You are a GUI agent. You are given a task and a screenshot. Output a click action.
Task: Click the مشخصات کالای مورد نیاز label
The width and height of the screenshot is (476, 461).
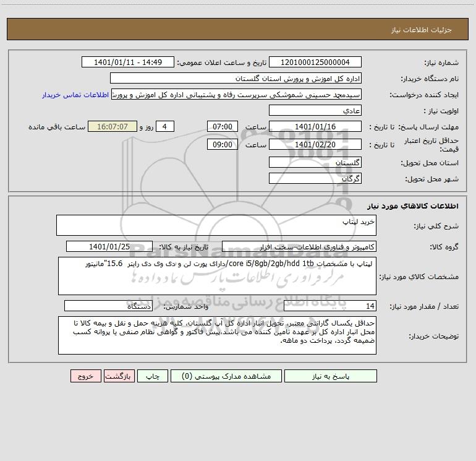click(419, 277)
